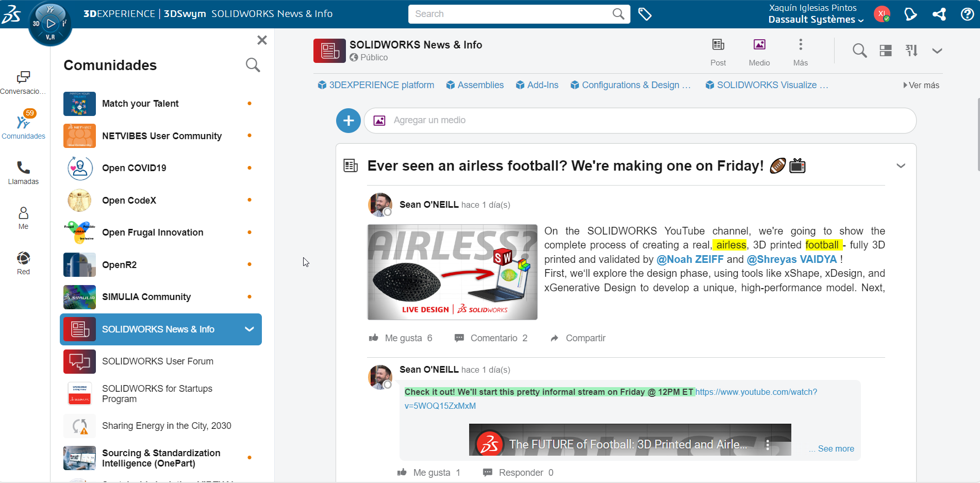Click the blue plus add button
Image resolution: width=980 pixels, height=483 pixels.
348,120
